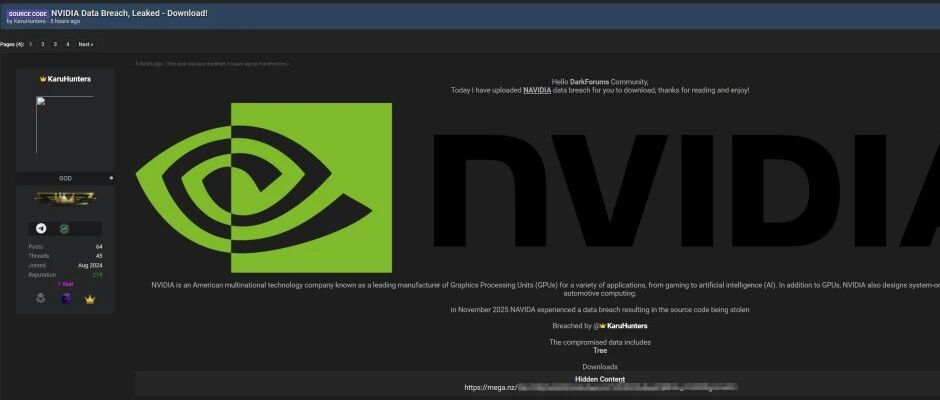Click the green Session contact icon
The width and height of the screenshot is (940, 400).
point(64,228)
